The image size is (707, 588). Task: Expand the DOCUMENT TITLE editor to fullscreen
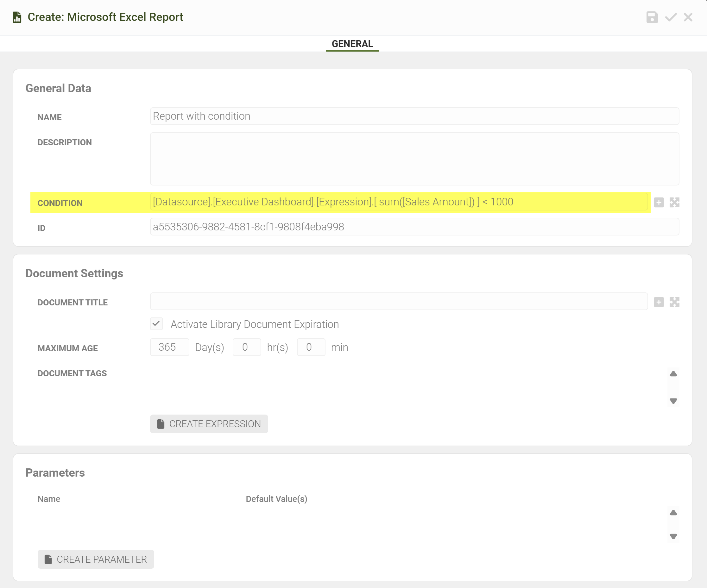(x=674, y=302)
